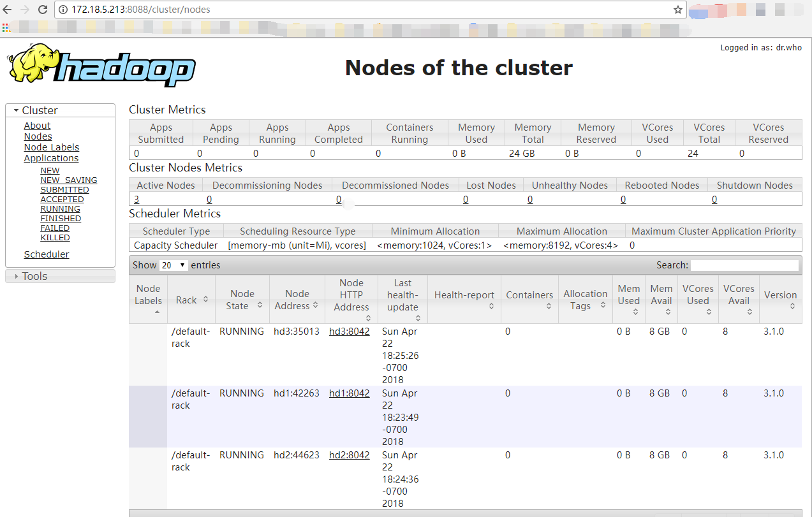Filter applications by KILLED state
This screenshot has height=517, width=812.
click(55, 238)
